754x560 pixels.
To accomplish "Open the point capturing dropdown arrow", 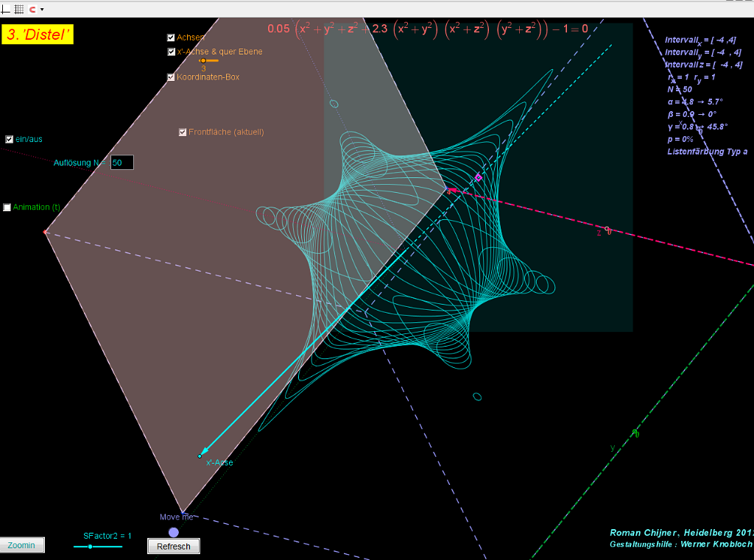I will pos(42,10).
